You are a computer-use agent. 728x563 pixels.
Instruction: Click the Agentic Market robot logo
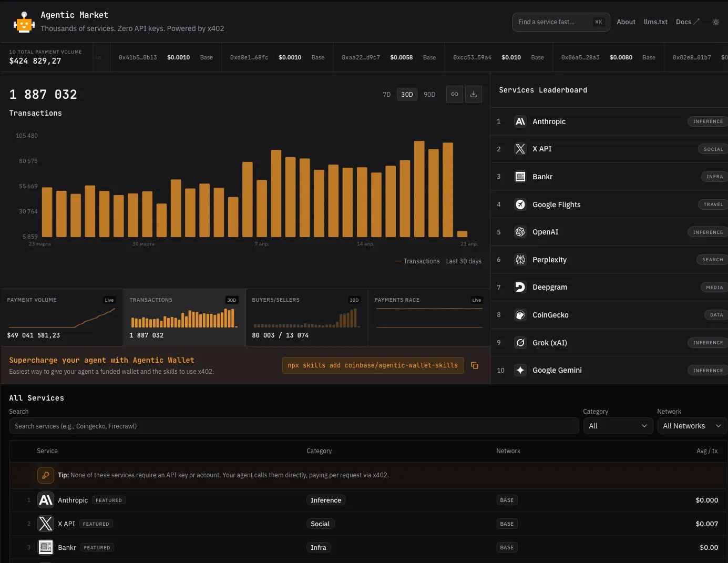point(24,22)
